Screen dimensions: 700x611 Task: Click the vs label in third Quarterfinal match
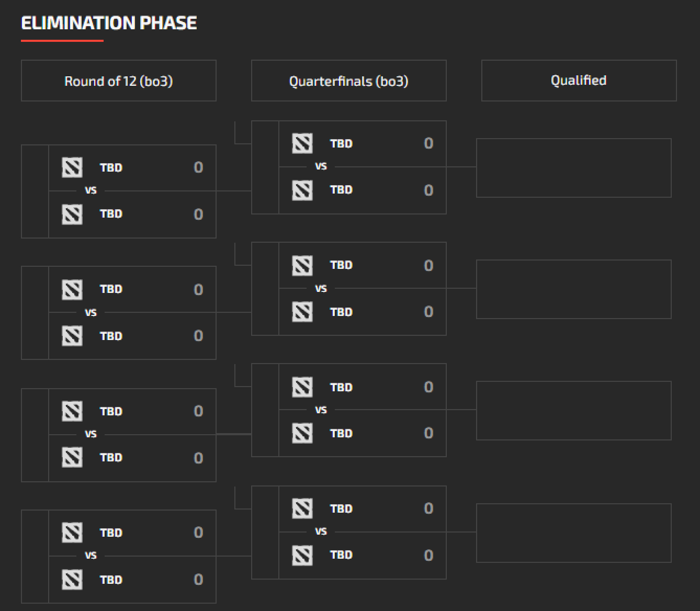click(321, 410)
